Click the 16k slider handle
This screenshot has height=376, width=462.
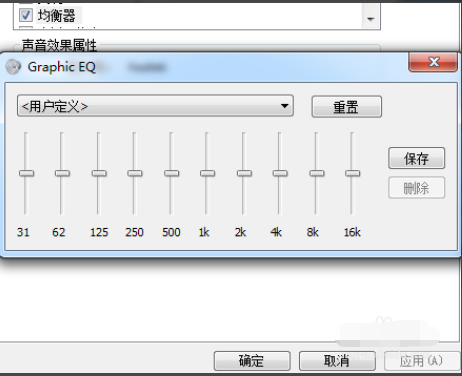pyautogui.click(x=352, y=173)
